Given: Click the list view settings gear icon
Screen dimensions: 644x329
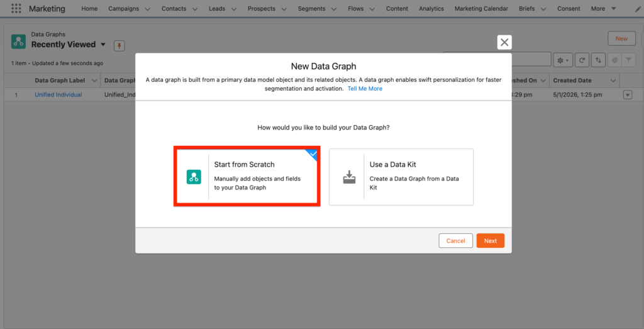Looking at the screenshot, I should point(563,60).
